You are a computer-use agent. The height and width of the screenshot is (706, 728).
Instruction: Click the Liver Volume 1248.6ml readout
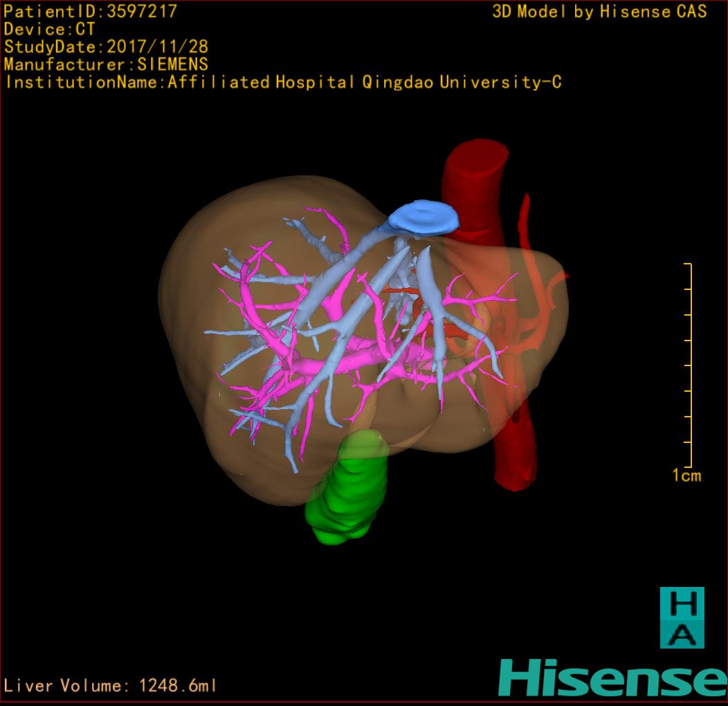(x=111, y=686)
